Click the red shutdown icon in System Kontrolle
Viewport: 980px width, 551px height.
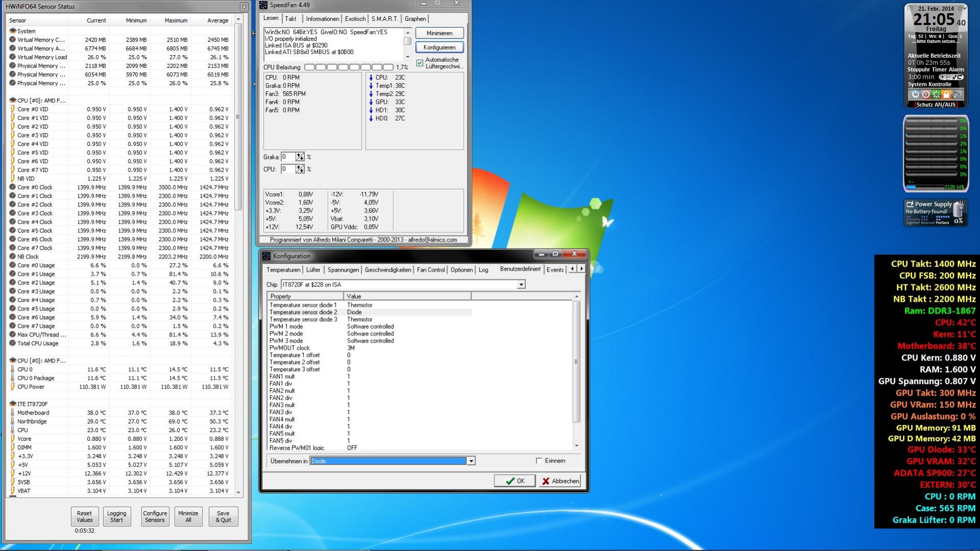pyautogui.click(x=925, y=94)
